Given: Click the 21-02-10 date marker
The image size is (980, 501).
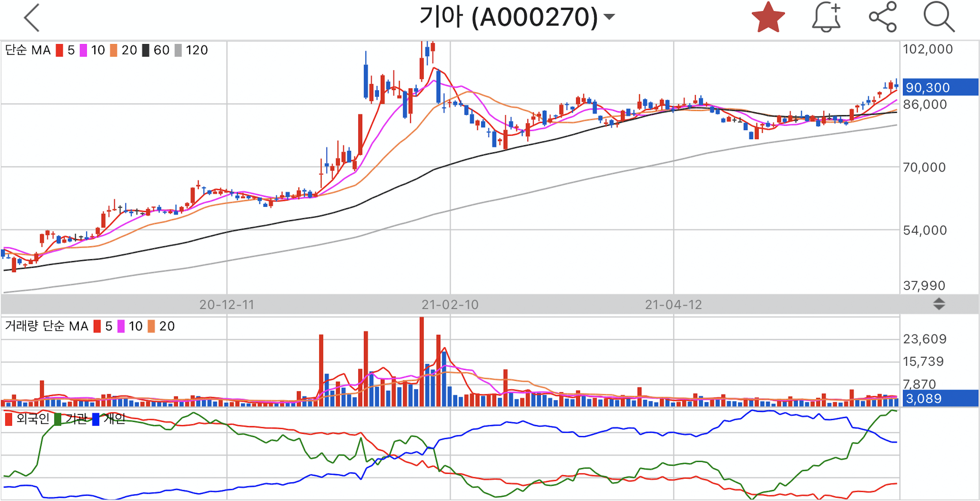Looking at the screenshot, I should [x=450, y=304].
